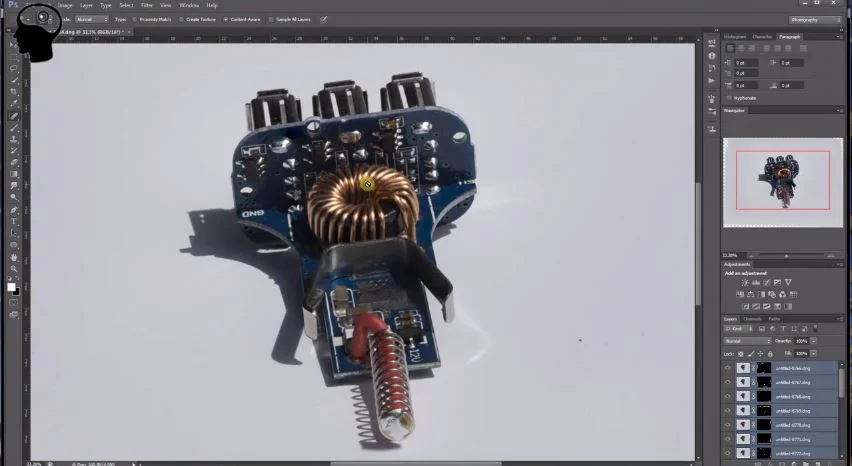852x466 pixels.
Task: Open the Fill slider arrow
Action: [813, 354]
